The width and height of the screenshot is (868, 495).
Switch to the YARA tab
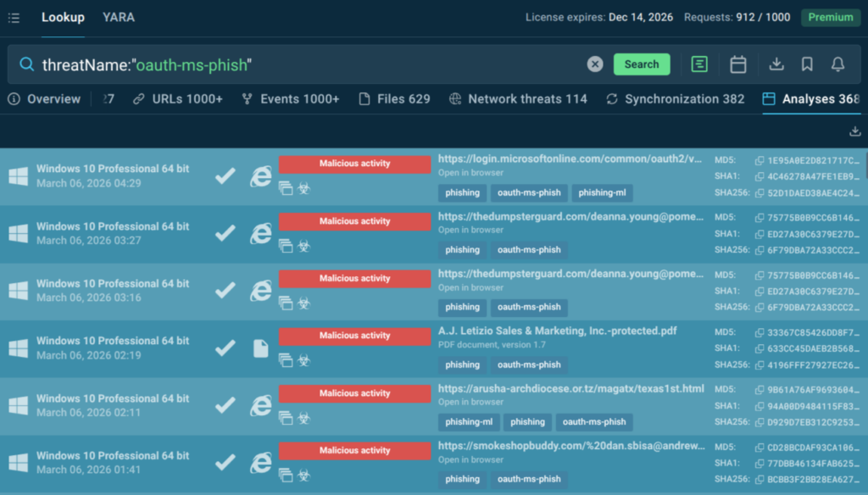tap(119, 17)
